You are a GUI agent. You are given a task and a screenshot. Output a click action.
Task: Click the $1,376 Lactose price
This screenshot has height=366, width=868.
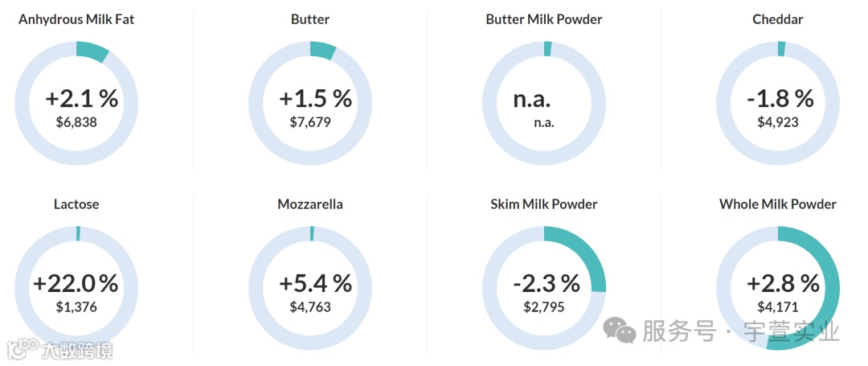click(76, 306)
